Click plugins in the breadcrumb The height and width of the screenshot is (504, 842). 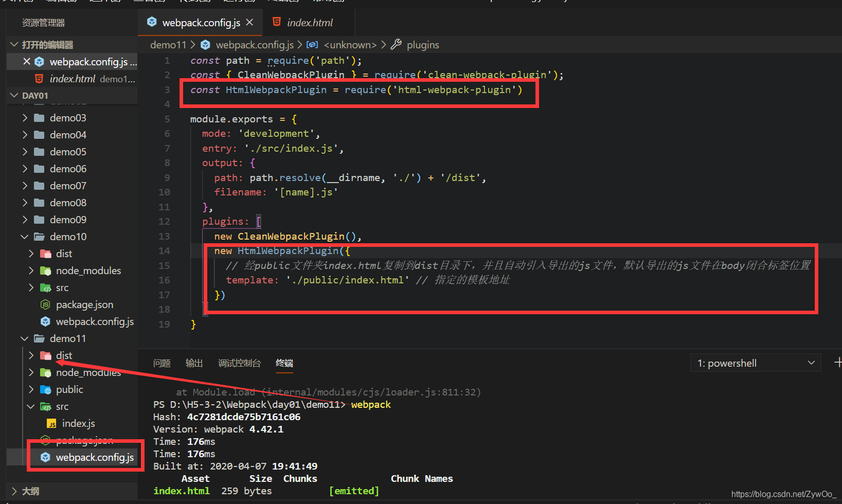tap(423, 45)
